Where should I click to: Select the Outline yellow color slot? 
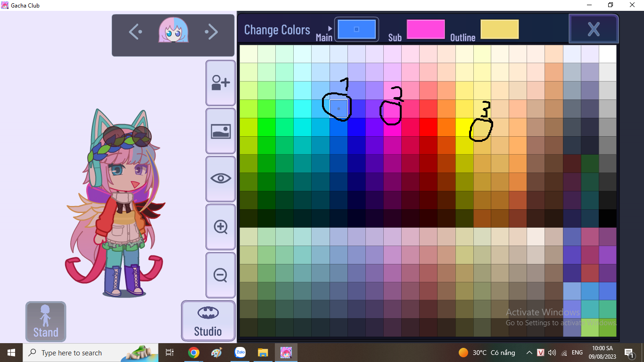point(499,29)
